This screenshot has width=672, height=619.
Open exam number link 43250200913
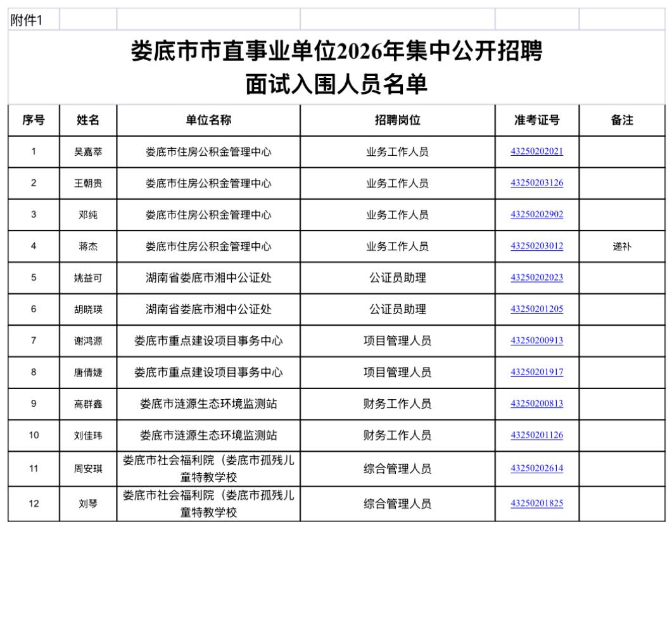[536, 340]
